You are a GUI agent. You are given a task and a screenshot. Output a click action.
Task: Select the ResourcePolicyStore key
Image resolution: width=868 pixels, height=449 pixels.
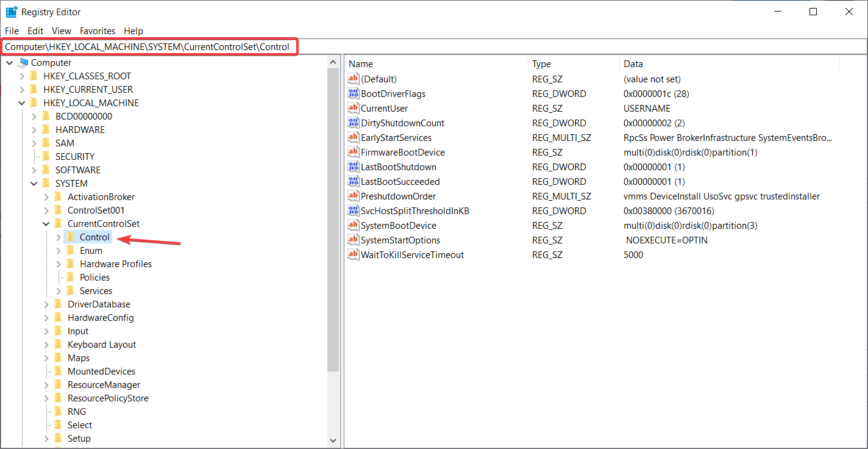(x=108, y=398)
